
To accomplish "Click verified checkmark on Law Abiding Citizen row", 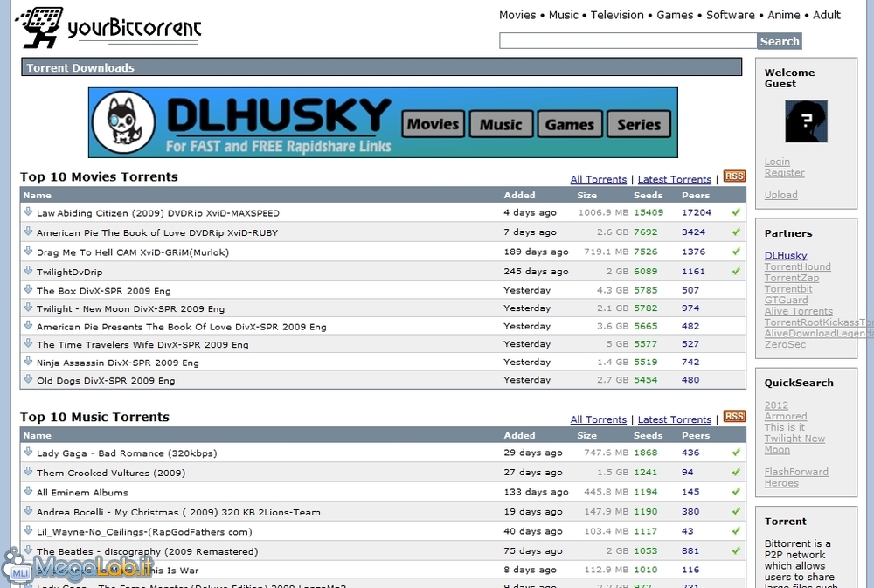I will coord(736,212).
